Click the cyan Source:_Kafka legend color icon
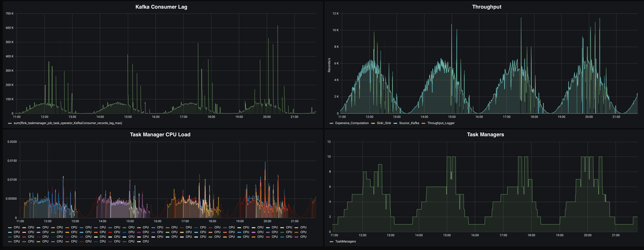Viewport: 644px width, 250px height. [x=395, y=123]
